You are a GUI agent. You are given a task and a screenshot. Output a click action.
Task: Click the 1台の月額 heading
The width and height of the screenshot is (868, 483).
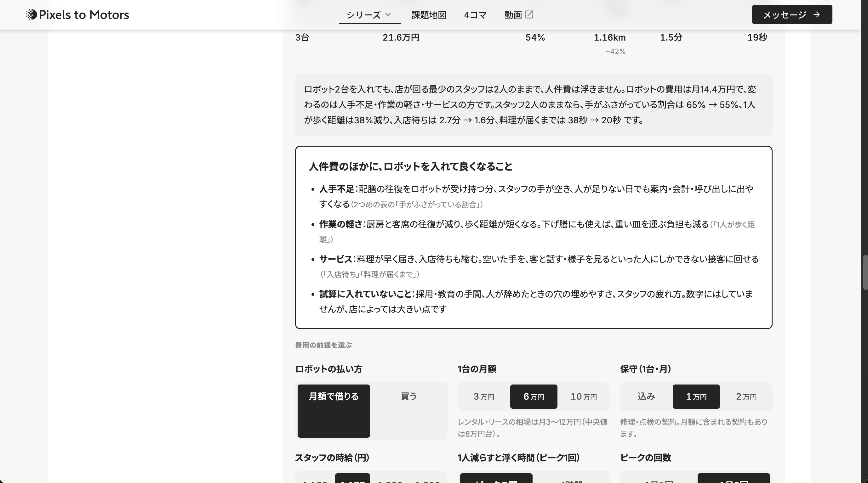477,369
